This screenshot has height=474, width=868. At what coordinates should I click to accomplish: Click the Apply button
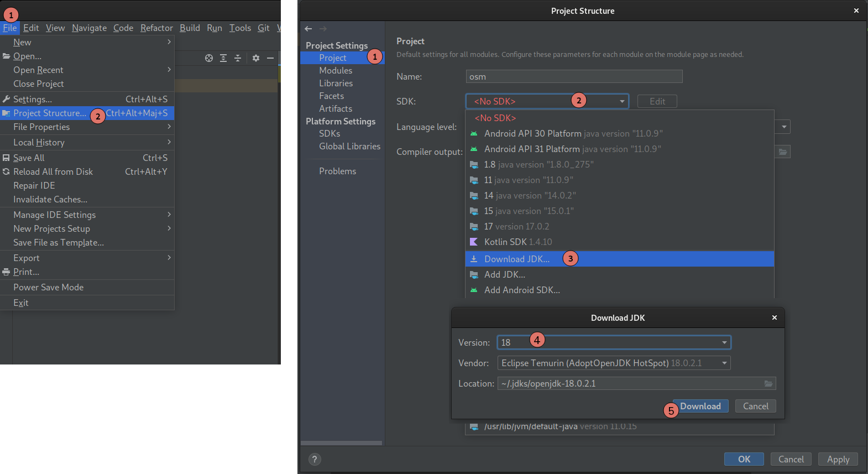[838, 459]
